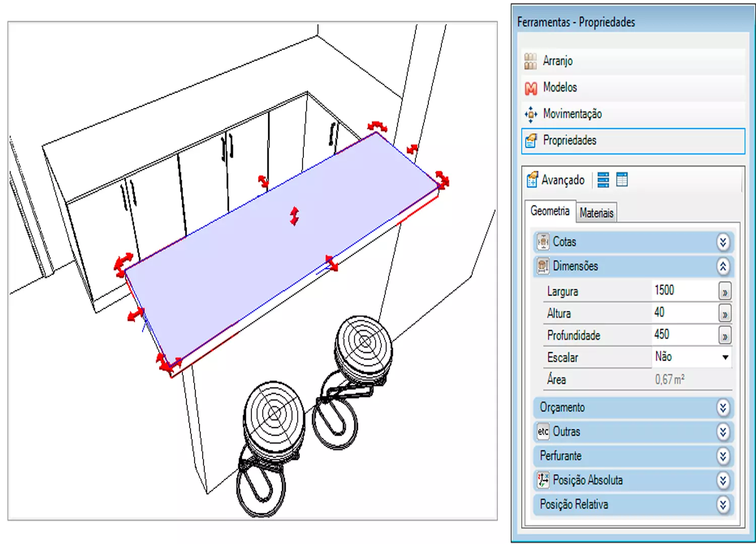
Task: Click the resize handle on countertop back edge
Action: (x=263, y=181)
